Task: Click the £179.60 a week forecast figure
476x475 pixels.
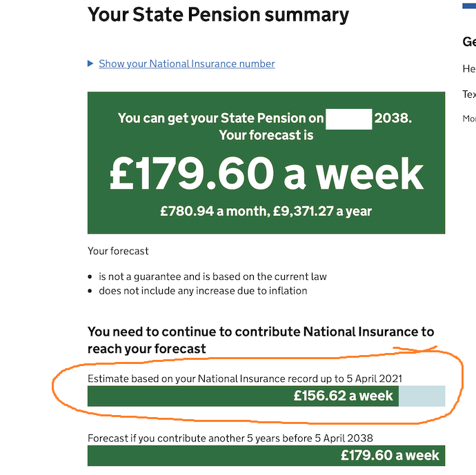Action: (x=266, y=174)
